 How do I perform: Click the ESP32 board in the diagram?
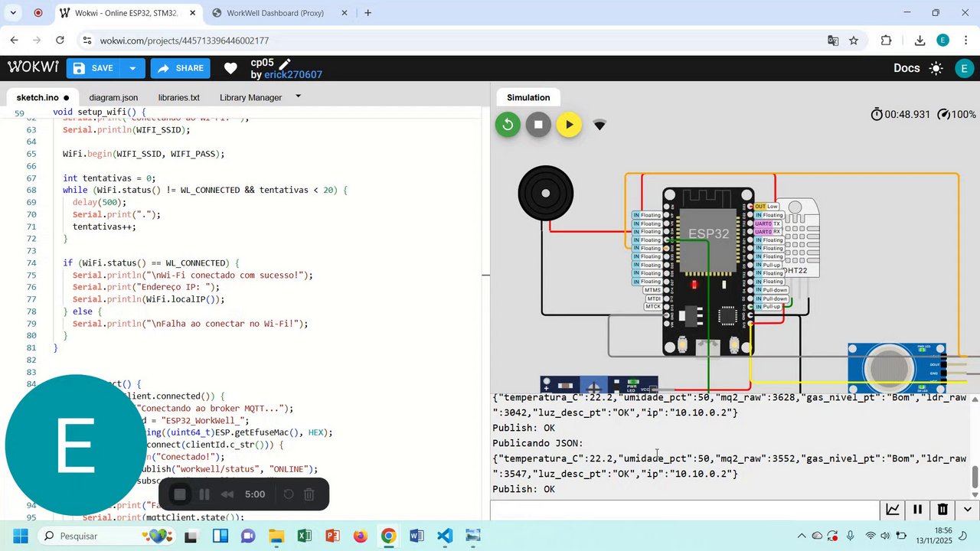point(708,272)
